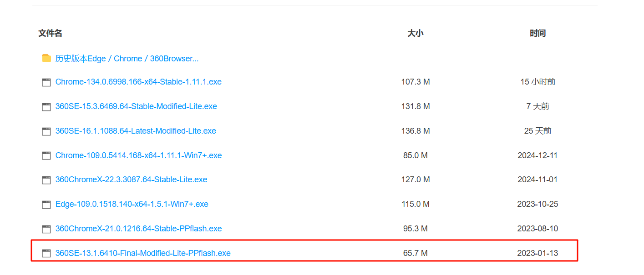Click the 2024-12-11 date entry
644x275 pixels.
coord(538,155)
